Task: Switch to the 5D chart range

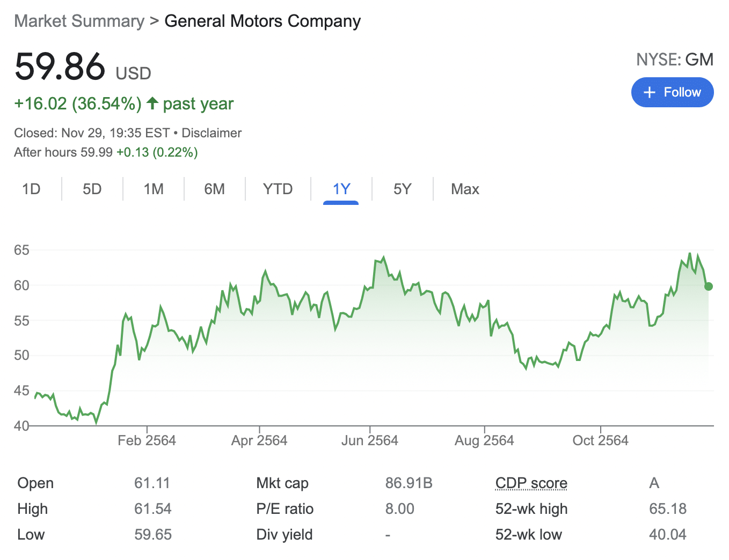Action: (92, 189)
